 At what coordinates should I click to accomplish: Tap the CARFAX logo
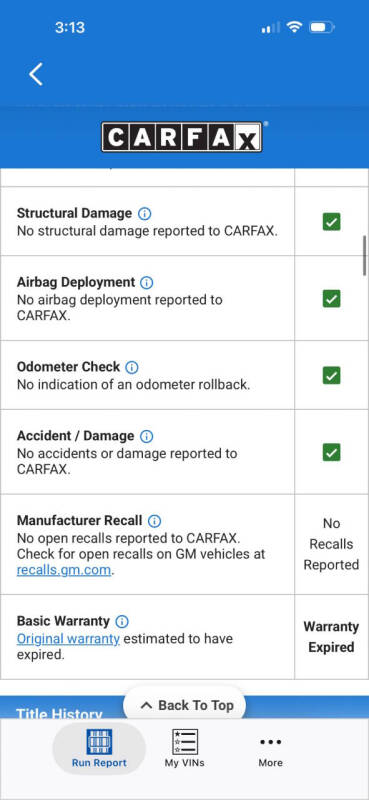(182, 137)
